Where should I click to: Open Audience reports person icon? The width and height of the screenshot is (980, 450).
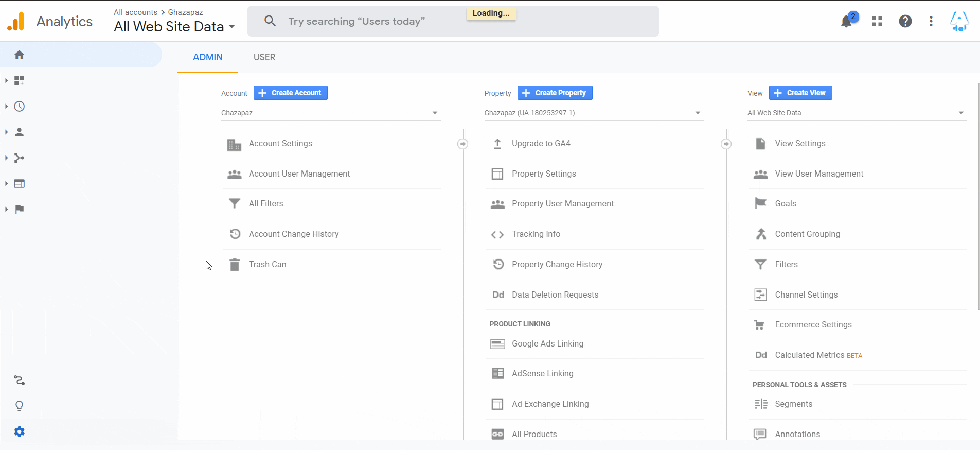[20, 132]
